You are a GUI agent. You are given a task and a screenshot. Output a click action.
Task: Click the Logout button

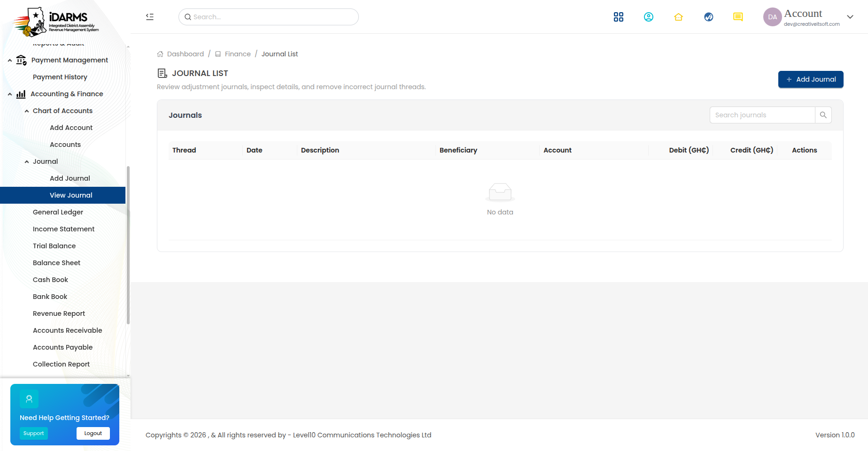(93, 433)
